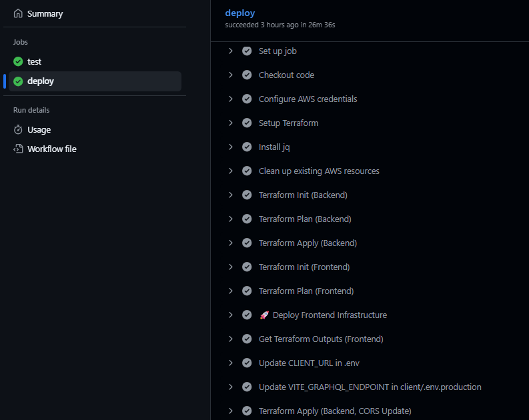
Task: Click the Summary home icon
Action: (18, 13)
